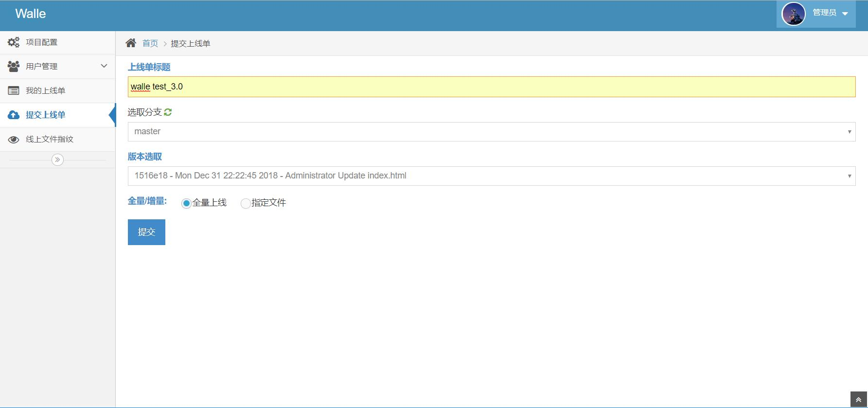Follow the 首页 breadcrumb link
868x408 pixels.
[150, 43]
